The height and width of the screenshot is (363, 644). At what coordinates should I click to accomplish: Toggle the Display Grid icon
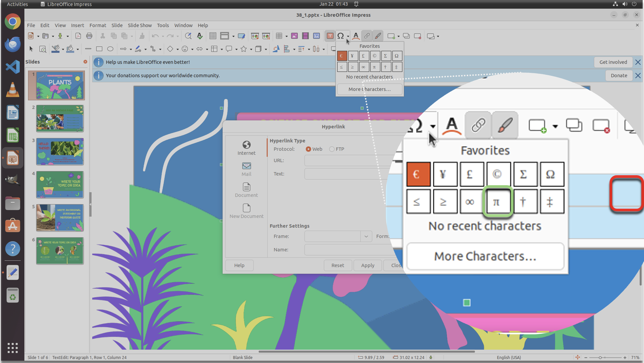(x=213, y=36)
